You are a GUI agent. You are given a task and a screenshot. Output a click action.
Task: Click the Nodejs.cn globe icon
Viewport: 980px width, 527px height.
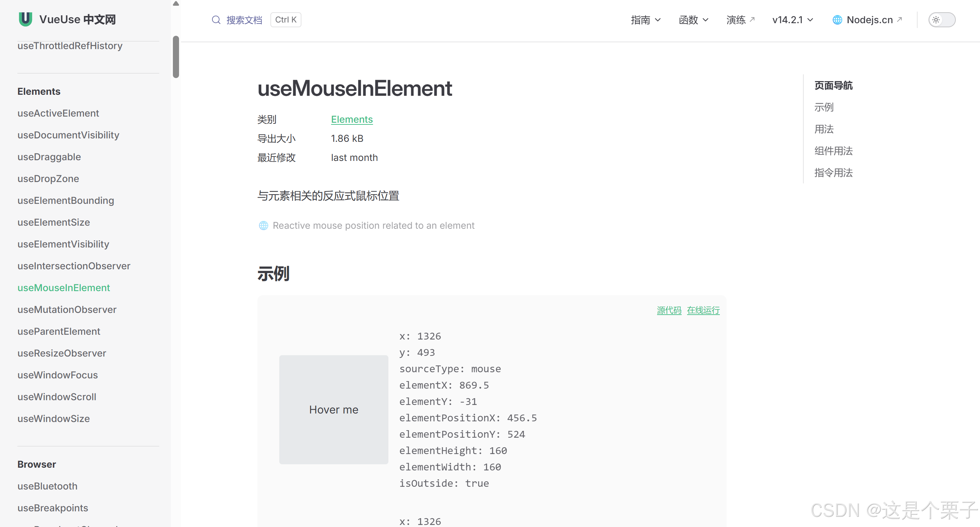pos(837,20)
